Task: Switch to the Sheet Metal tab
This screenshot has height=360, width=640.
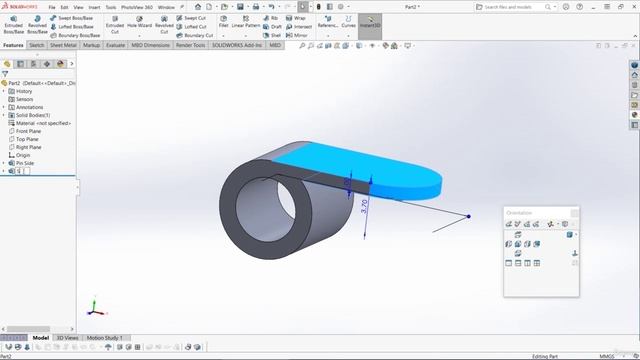Action: (63, 45)
